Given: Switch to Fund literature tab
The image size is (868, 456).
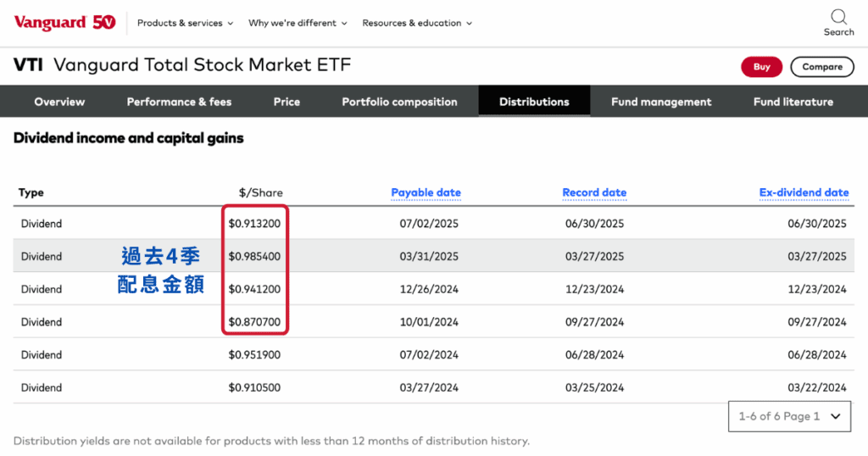Looking at the screenshot, I should click(793, 102).
